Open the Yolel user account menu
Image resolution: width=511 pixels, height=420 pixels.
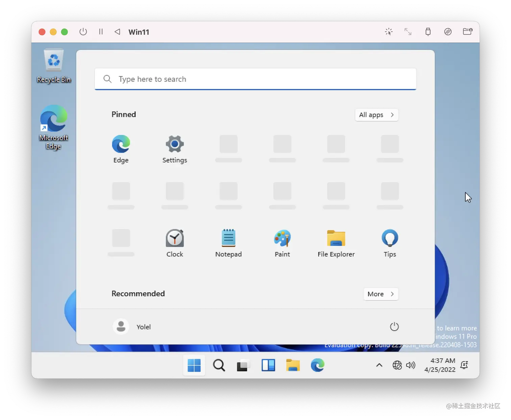tap(132, 327)
